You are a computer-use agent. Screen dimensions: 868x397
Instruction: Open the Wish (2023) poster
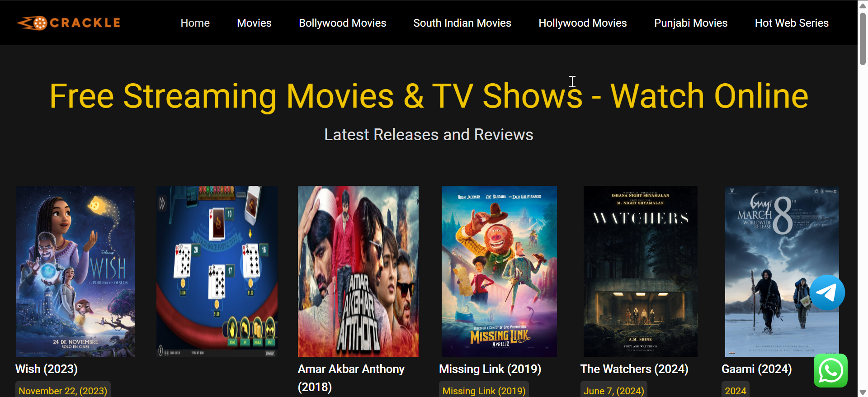tap(75, 271)
